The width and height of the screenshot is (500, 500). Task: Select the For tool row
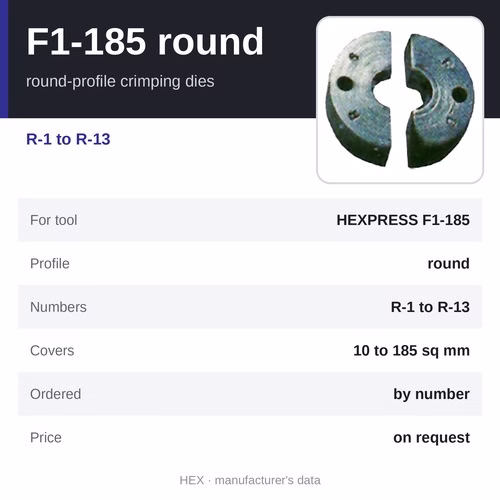[x=250, y=220]
